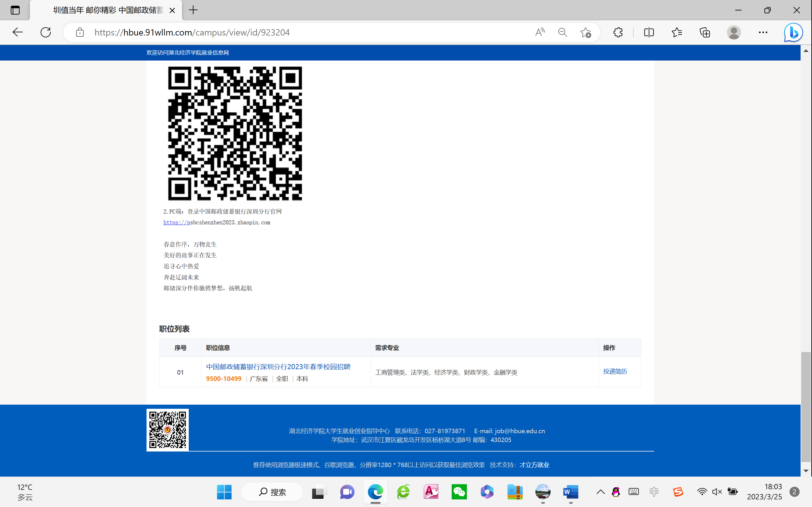Click the browser back arrow

point(17,32)
